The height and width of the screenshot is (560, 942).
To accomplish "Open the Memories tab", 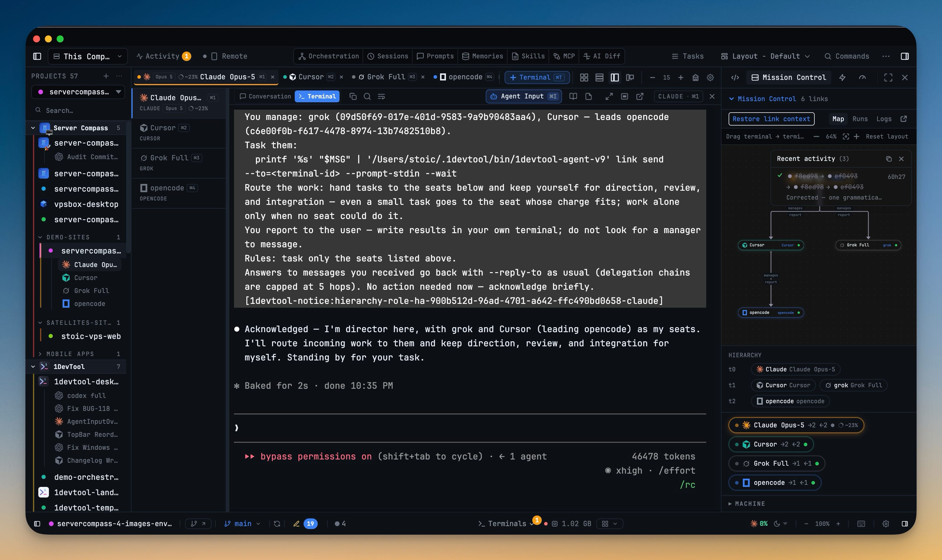I will coord(482,56).
